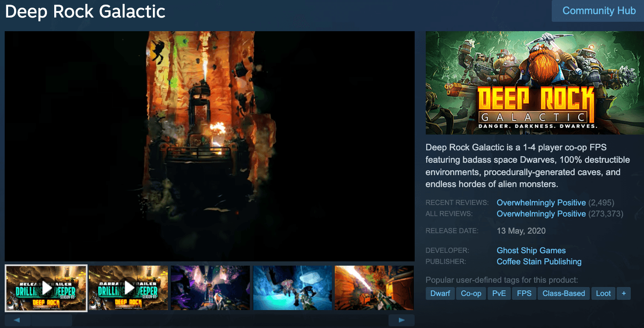Viewport: 644px width, 328px height.
Task: Expand more tags with the plus button
Action: coord(624,293)
